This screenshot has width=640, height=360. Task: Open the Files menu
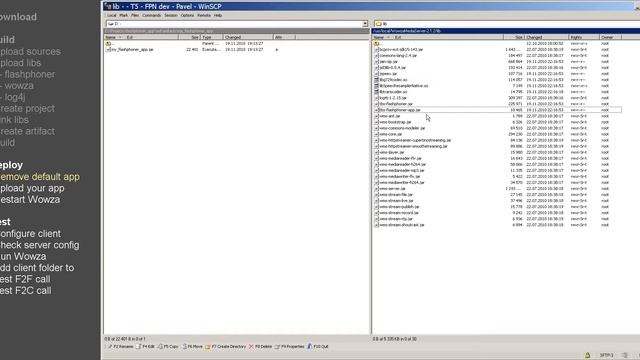135,16
